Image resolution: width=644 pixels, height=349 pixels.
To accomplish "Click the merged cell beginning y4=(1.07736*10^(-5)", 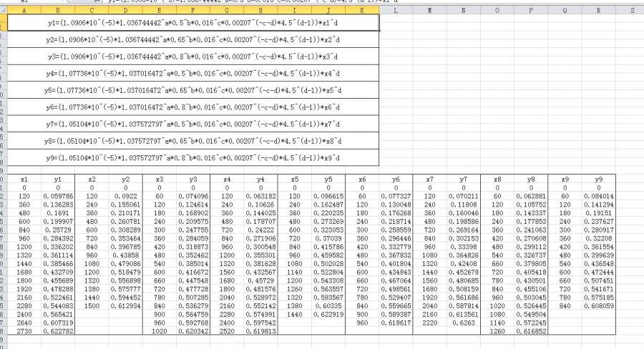I will pyautogui.click(x=193, y=74).
